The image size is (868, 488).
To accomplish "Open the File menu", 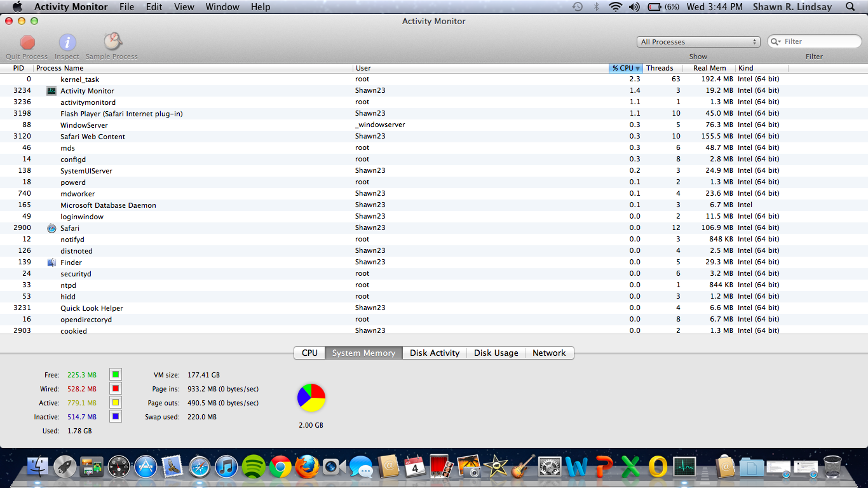I will click(126, 7).
